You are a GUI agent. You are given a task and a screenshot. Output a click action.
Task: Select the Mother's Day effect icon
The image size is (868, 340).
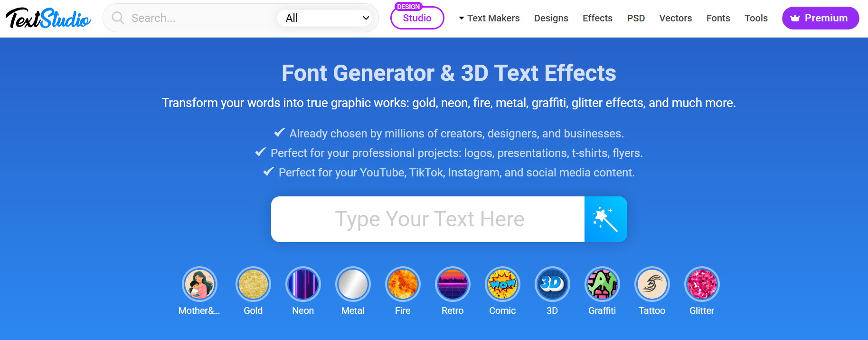point(199,284)
